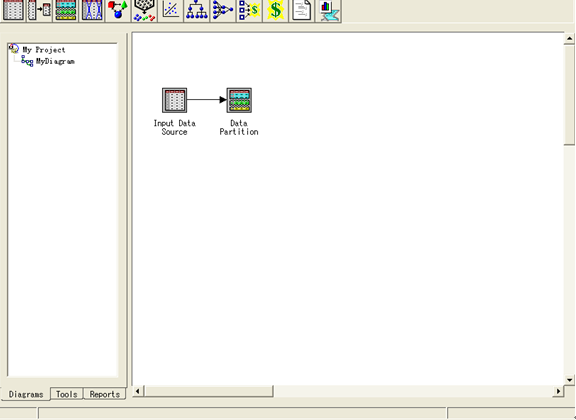Screen dimensions: 576x420
Task: Select My Project root tree node
Action: tap(44, 50)
